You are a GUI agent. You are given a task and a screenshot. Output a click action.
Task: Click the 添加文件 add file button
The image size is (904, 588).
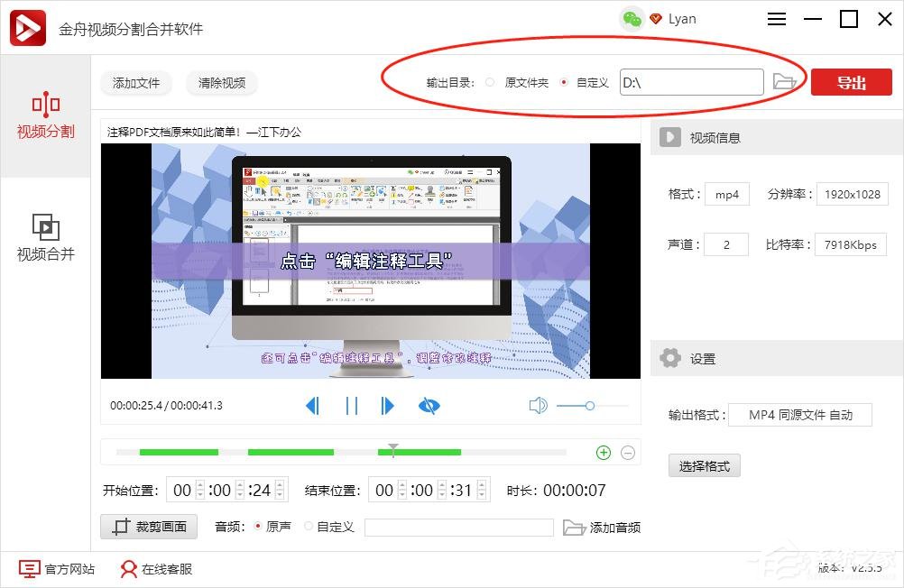(135, 83)
